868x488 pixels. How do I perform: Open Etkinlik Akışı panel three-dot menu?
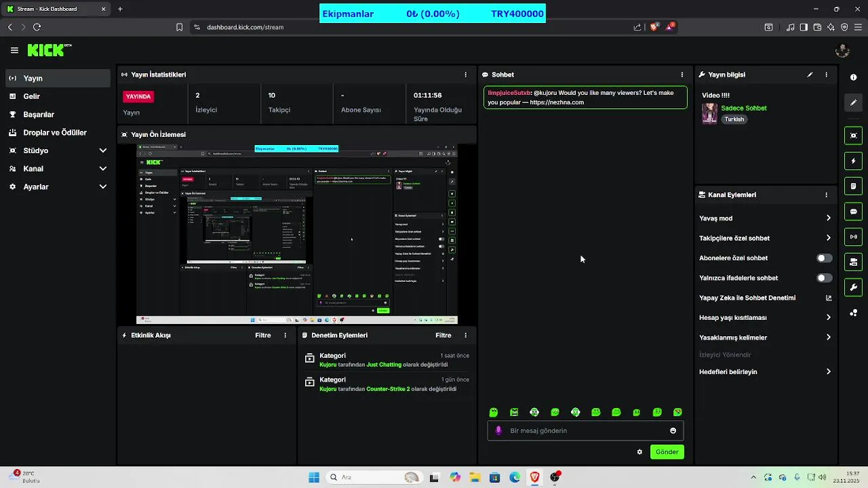(x=285, y=335)
